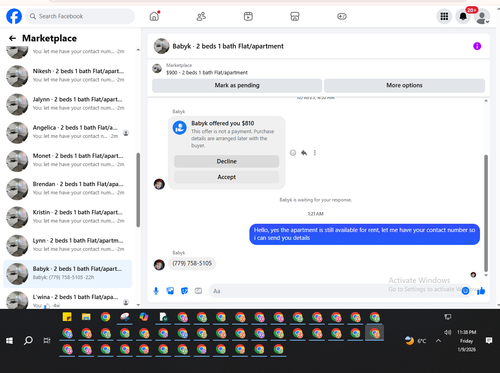500x373 pixels.
Task: Expand the account profile menu
Action: pyautogui.click(x=482, y=17)
